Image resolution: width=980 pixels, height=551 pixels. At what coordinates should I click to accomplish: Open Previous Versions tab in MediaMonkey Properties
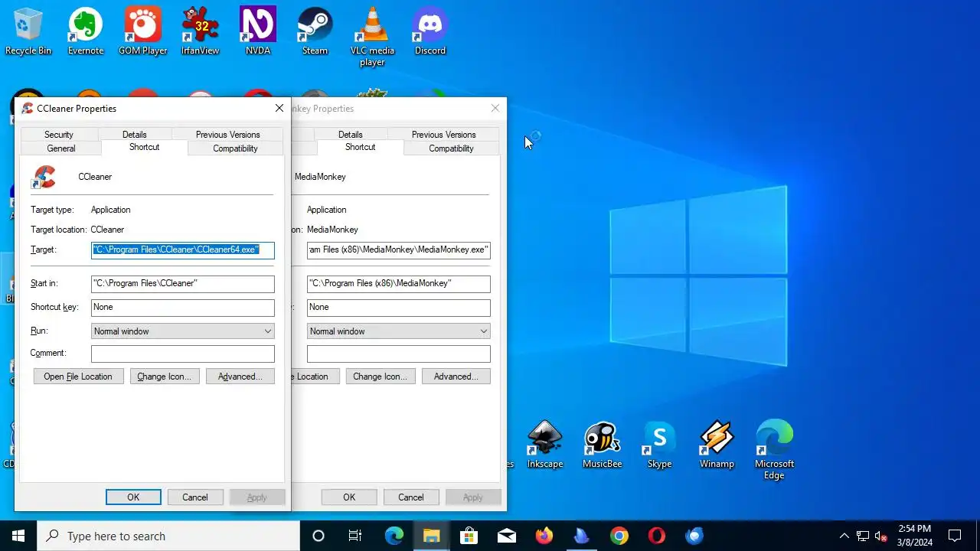click(x=444, y=135)
